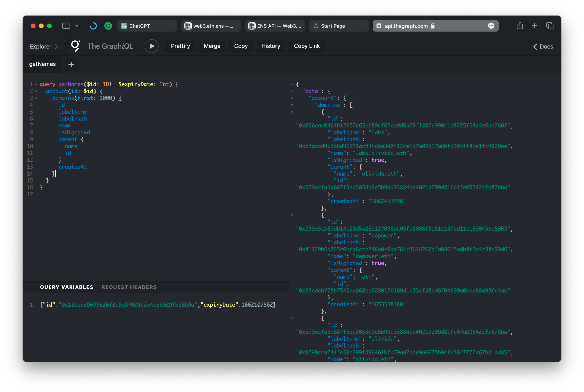Open the QUERY VARIABLES section
Screen dimensions: 584x392
pyautogui.click(x=67, y=287)
